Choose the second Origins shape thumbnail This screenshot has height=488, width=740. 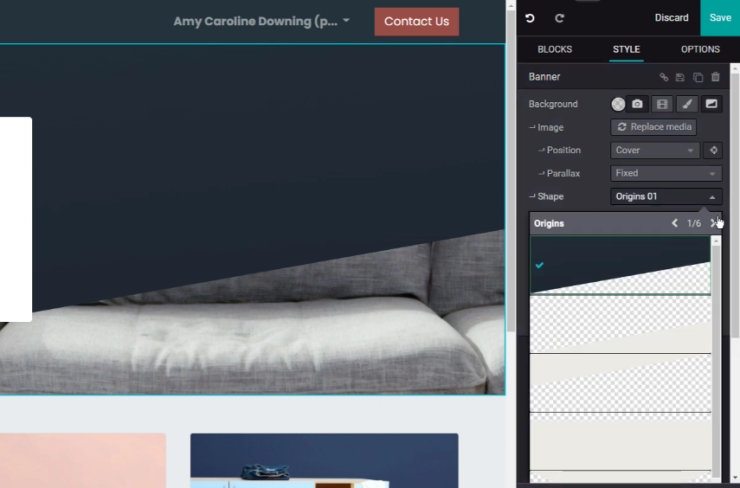(x=620, y=324)
